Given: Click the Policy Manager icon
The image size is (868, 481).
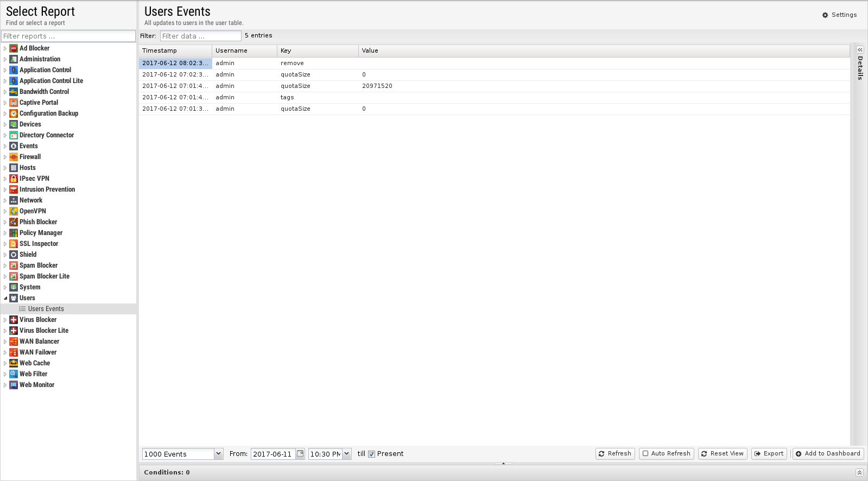Looking at the screenshot, I should (14, 233).
